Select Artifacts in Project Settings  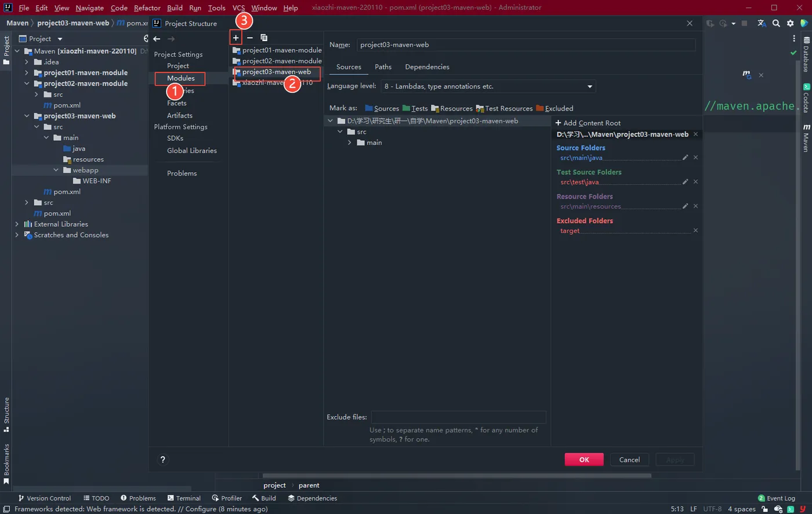[x=180, y=115]
